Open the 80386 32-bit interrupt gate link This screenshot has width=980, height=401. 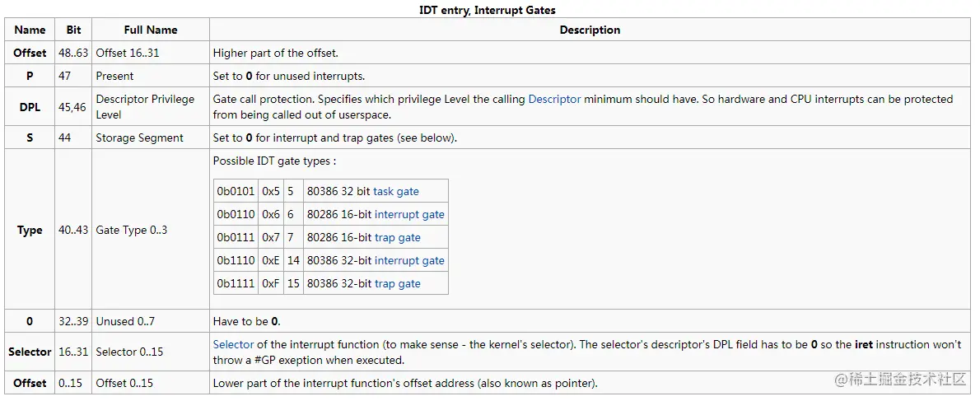click(409, 260)
